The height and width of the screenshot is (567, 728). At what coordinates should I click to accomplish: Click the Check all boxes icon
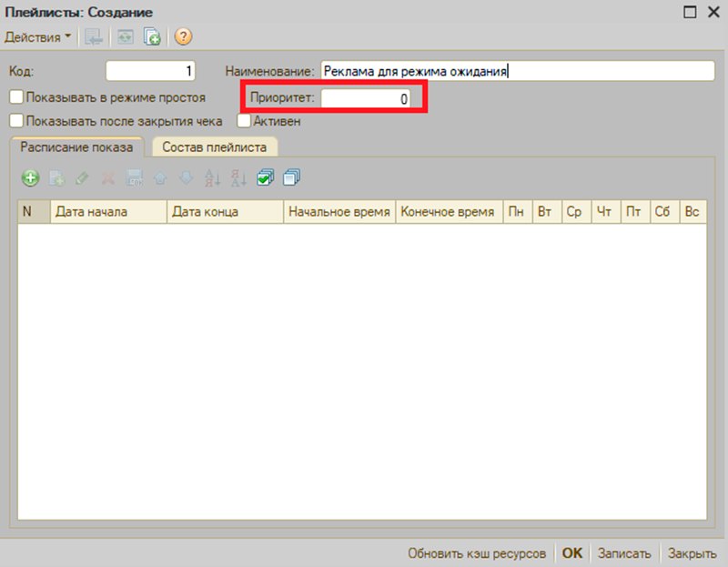(x=265, y=177)
